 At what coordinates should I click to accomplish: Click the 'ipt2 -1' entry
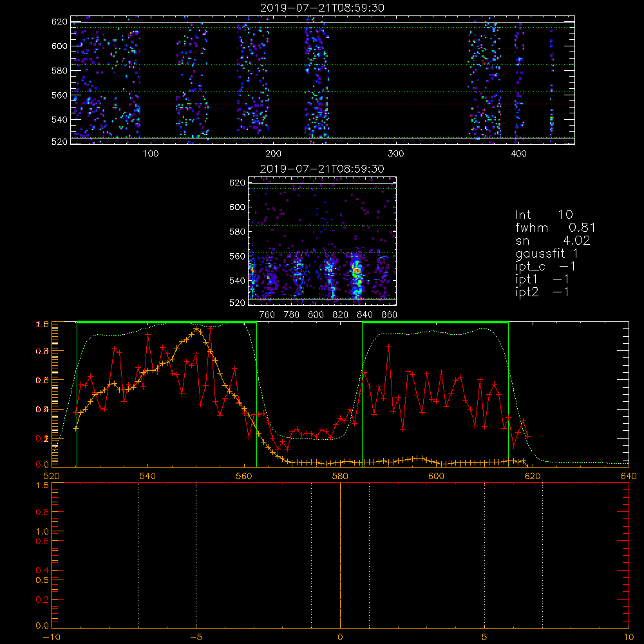[x=542, y=292]
